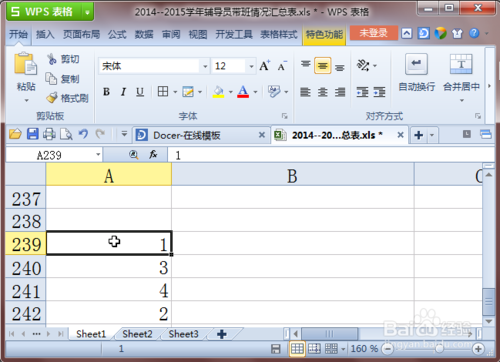Click the Name Box showing A239

tap(54, 155)
